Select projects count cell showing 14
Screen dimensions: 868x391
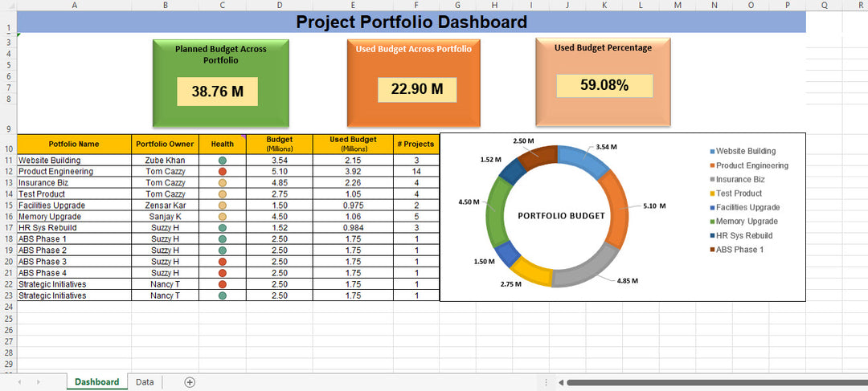[416, 172]
